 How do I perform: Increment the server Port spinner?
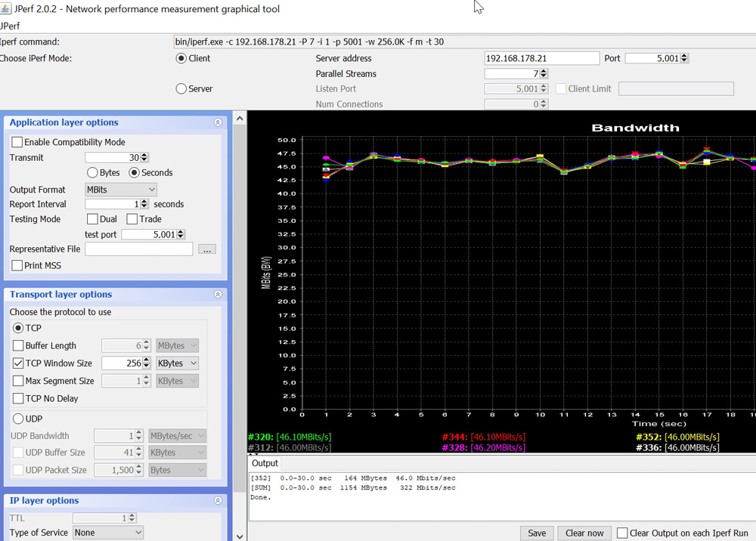(684, 56)
